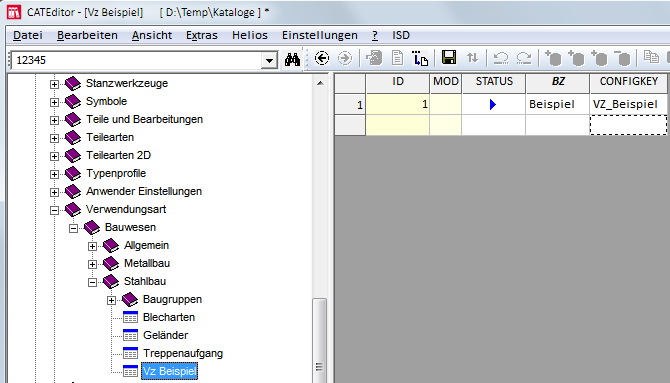Click the table icon beside Blecharten

click(130, 317)
